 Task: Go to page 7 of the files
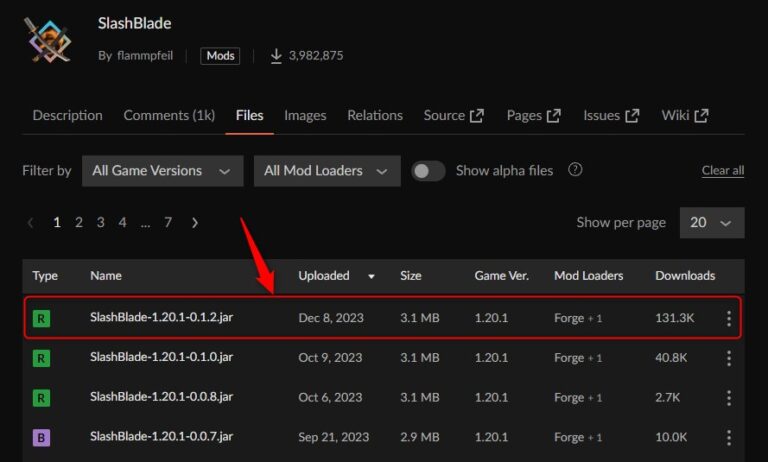168,222
